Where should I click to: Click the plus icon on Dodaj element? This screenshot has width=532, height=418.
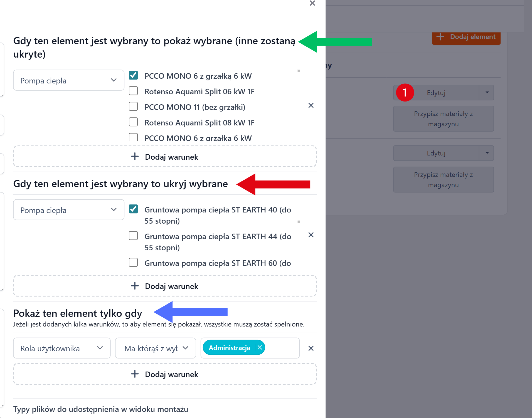click(440, 37)
